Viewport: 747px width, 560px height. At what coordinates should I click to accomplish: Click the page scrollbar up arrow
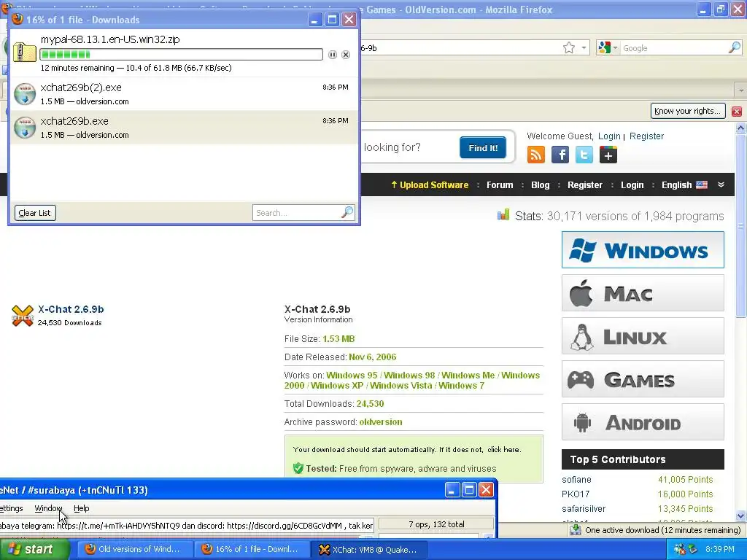pyautogui.click(x=740, y=128)
